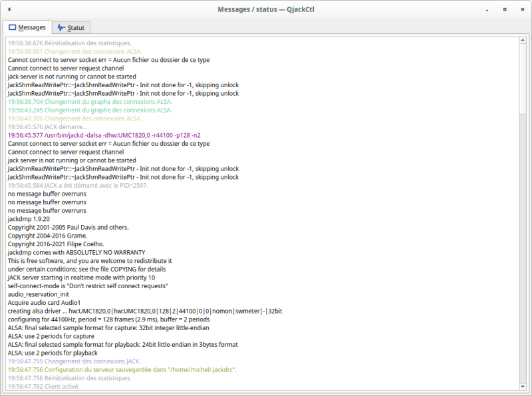Click the scrollbar up arrow
This screenshot has width=532, height=396.
(523, 41)
